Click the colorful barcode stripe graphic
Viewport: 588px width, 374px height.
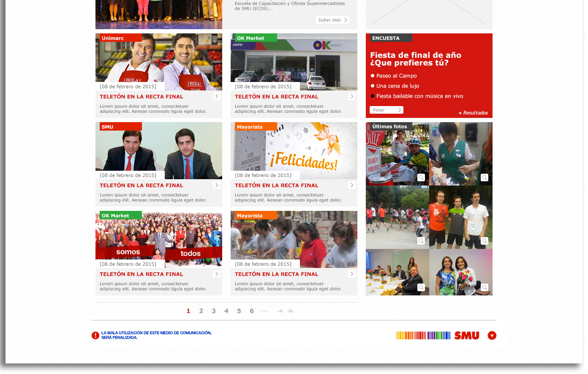[423, 336]
